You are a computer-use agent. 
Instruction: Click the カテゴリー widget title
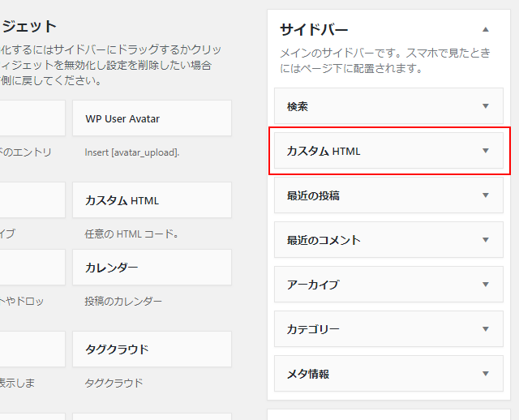pos(313,329)
